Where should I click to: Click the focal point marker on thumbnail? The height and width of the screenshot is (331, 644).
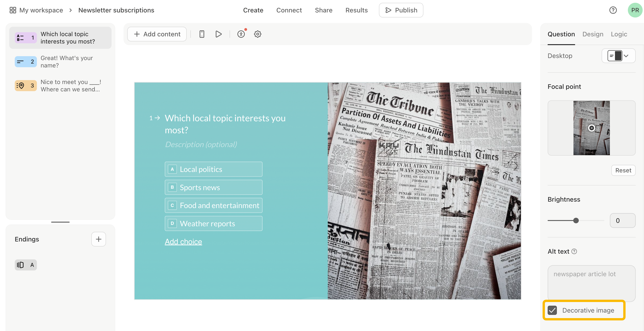(591, 128)
